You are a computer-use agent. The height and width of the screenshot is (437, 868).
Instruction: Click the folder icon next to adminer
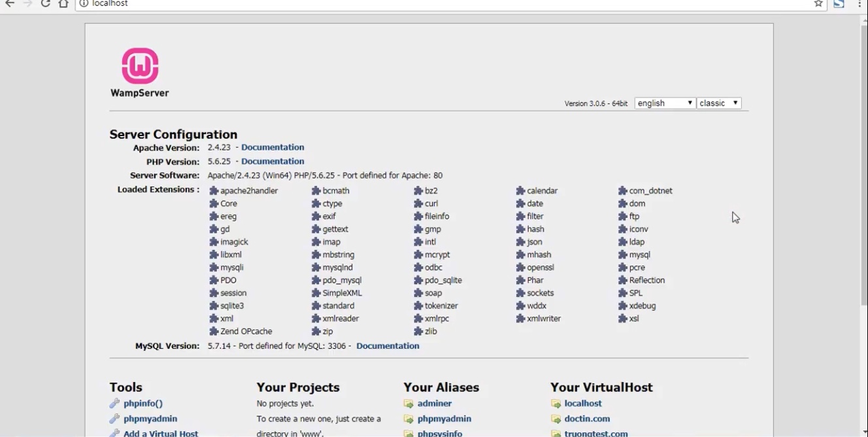409,404
